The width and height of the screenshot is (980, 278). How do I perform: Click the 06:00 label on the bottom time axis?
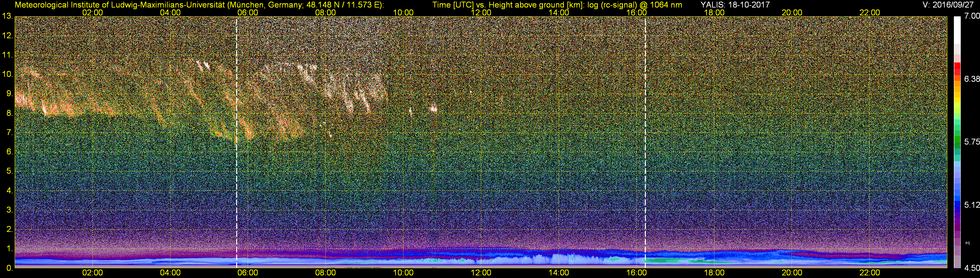click(248, 273)
